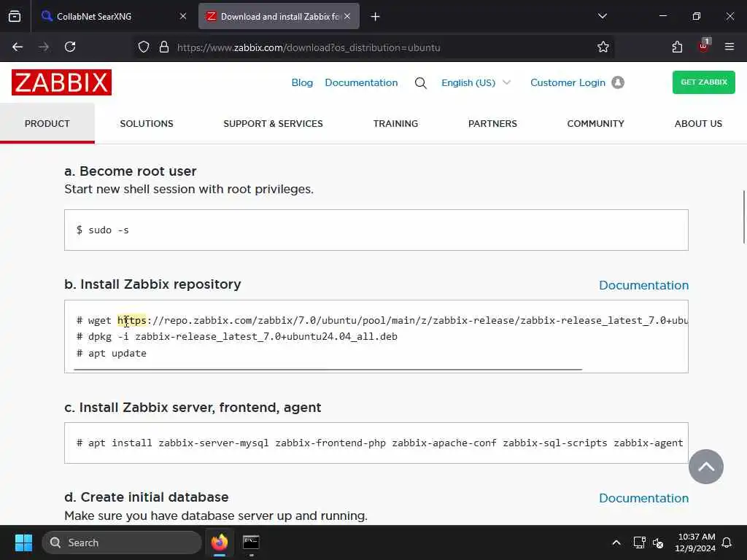Viewport: 747px width, 560px height.
Task: Open the notification bell
Action: click(x=727, y=542)
